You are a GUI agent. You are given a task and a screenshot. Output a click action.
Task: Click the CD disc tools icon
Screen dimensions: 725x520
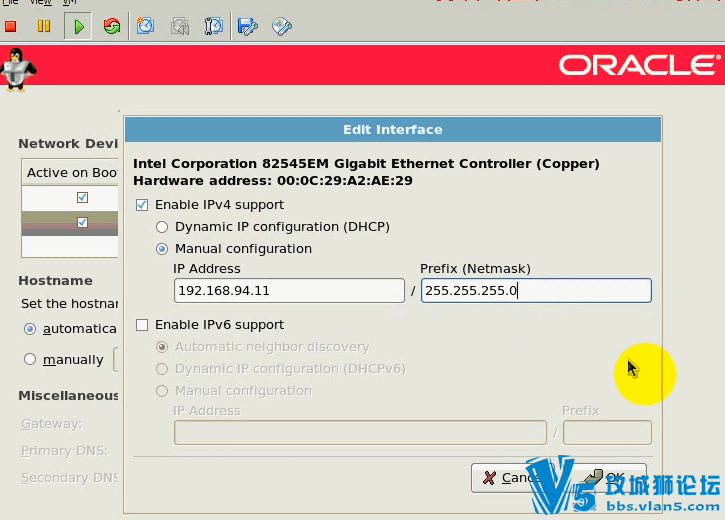[282, 26]
